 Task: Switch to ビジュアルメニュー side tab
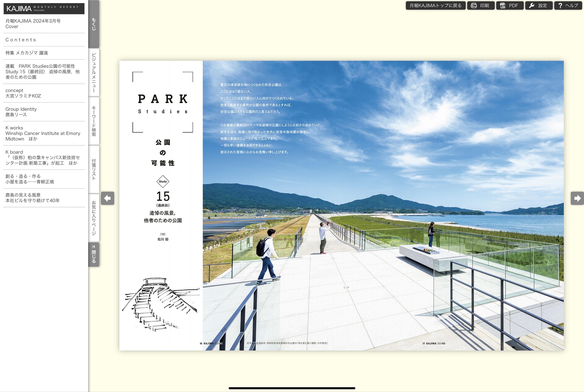[x=94, y=73]
